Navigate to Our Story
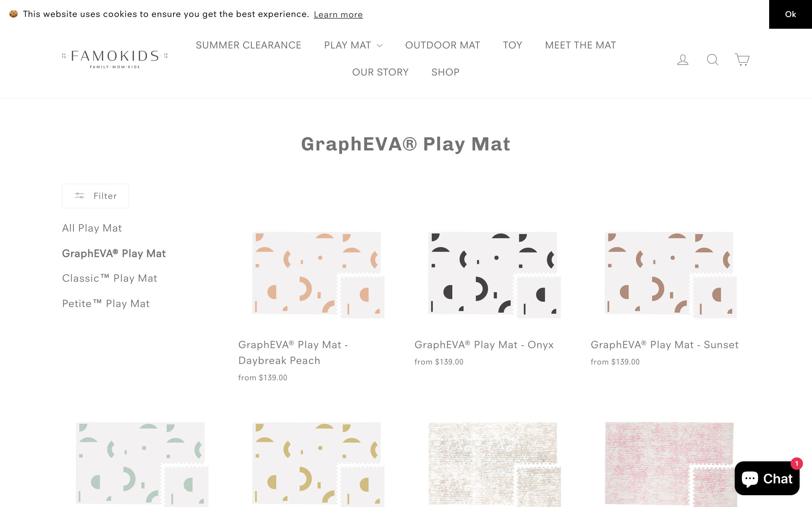 380,72
